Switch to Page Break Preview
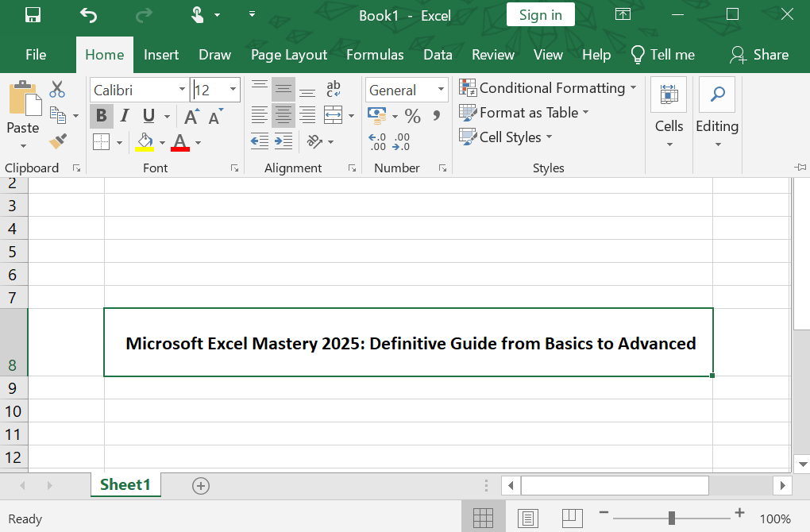 tap(573, 518)
